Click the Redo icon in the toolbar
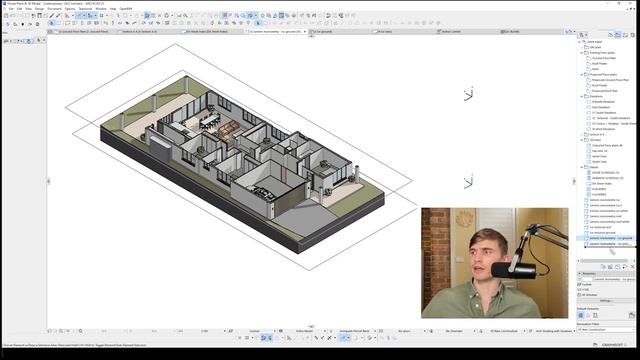Viewport: 640px width, 360px height. 19,16
